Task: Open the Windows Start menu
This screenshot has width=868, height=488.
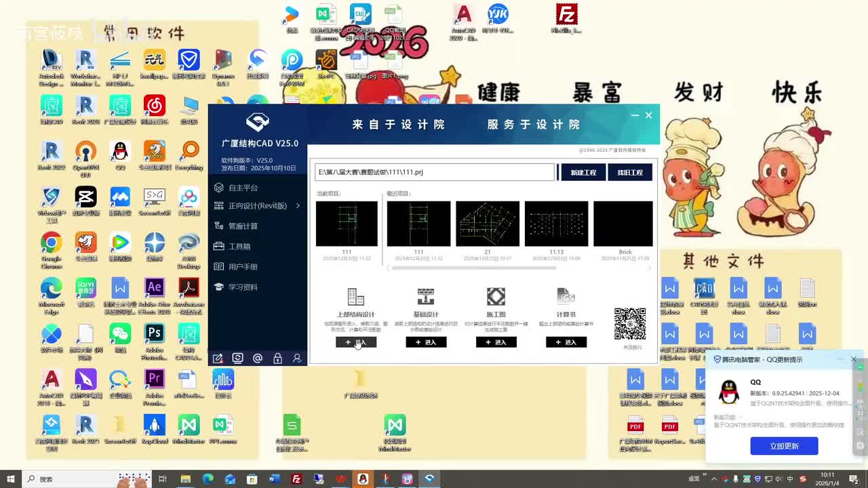Action: click(11, 479)
